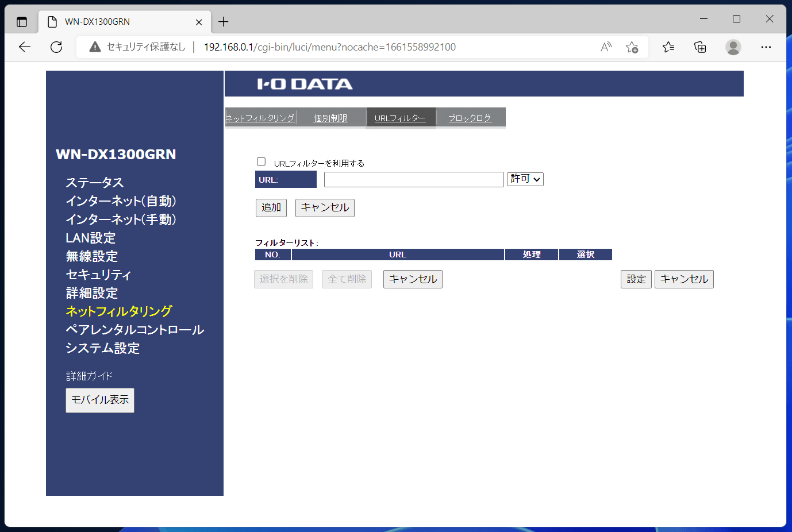Click the 追加 button
The image size is (792, 532).
point(271,207)
